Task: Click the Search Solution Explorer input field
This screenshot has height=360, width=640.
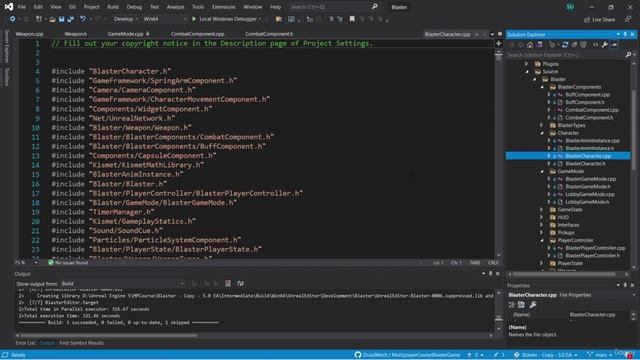Action: click(566, 54)
